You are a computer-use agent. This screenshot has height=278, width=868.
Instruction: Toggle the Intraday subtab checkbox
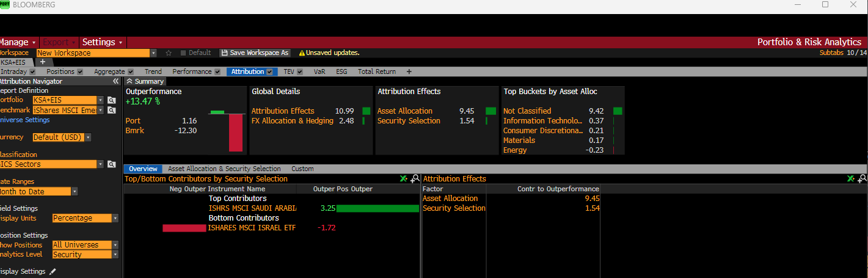pyautogui.click(x=32, y=71)
